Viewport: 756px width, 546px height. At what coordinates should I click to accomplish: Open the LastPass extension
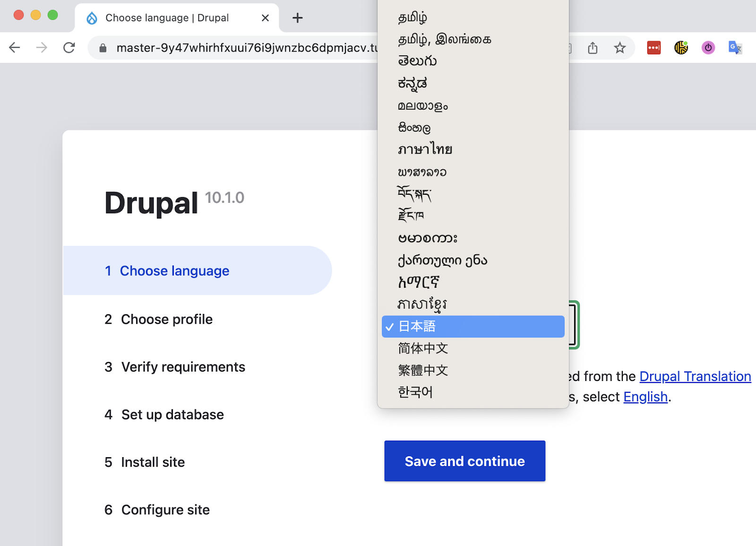click(654, 47)
